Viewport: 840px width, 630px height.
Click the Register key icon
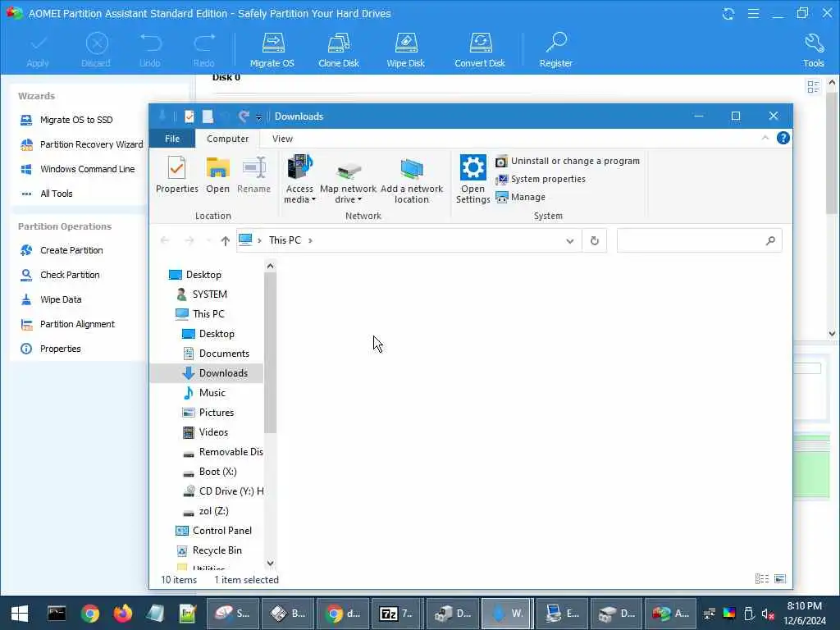click(x=556, y=50)
